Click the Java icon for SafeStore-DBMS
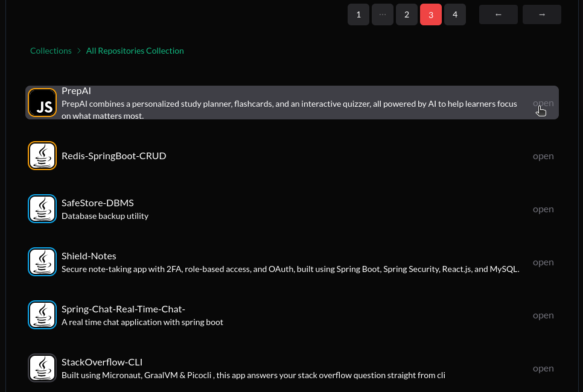583x392 pixels. [x=42, y=209]
